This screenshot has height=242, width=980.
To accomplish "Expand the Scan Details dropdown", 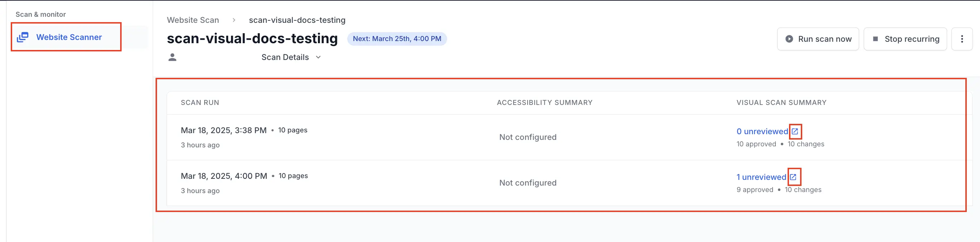I will (x=285, y=57).
